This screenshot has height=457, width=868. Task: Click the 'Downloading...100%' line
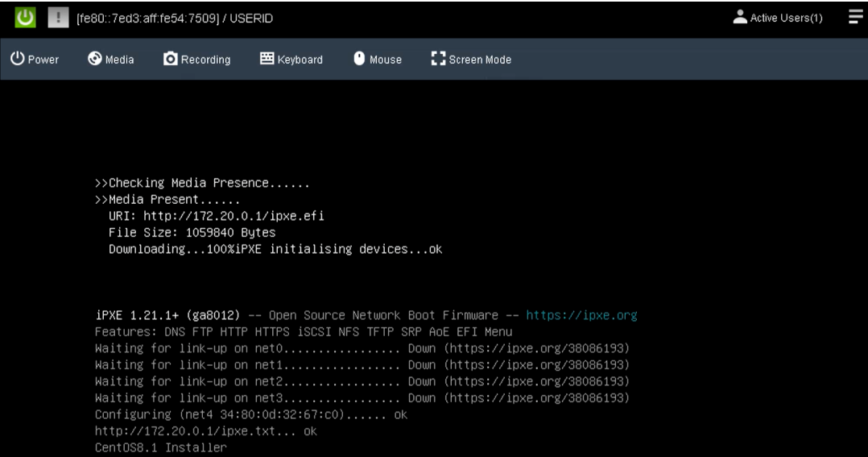coord(275,249)
